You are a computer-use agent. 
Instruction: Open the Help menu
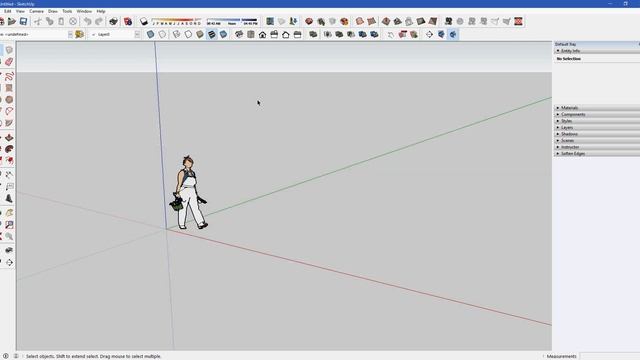pyautogui.click(x=101, y=11)
